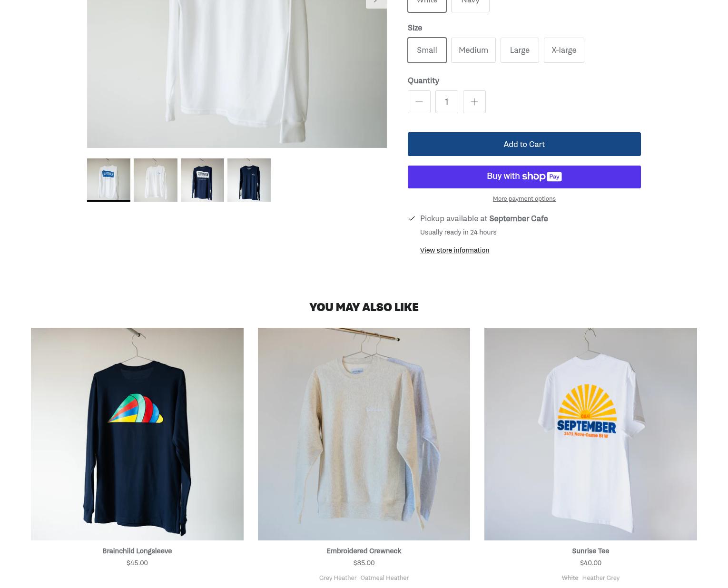Open the Sunrise Tee product link
Viewport: 728px width, 588px height.
point(590,551)
